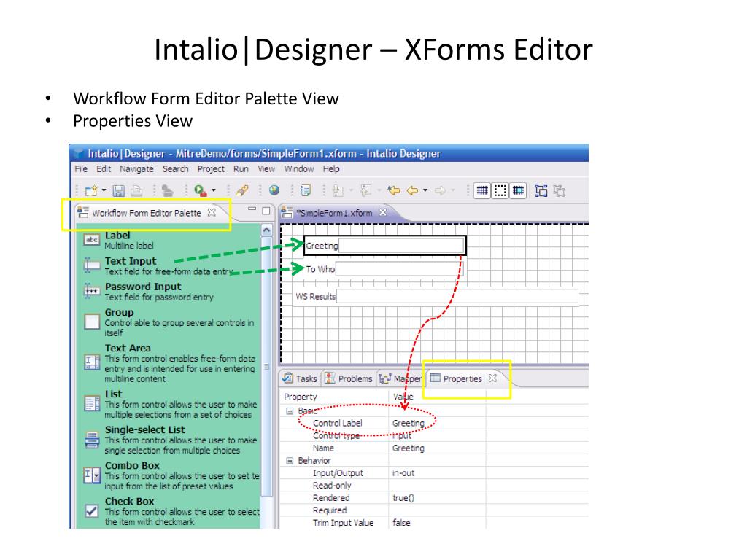Click the last edit location icon
Image resolution: width=747 pixels, height=560 pixels.
point(393,191)
